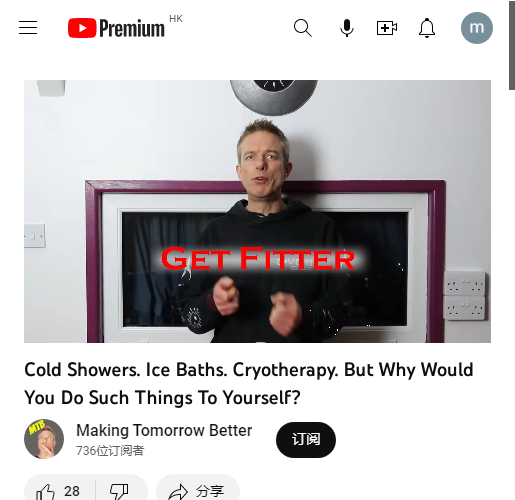
Task: Click the page vertical scrollbar thumb
Action: point(512,45)
